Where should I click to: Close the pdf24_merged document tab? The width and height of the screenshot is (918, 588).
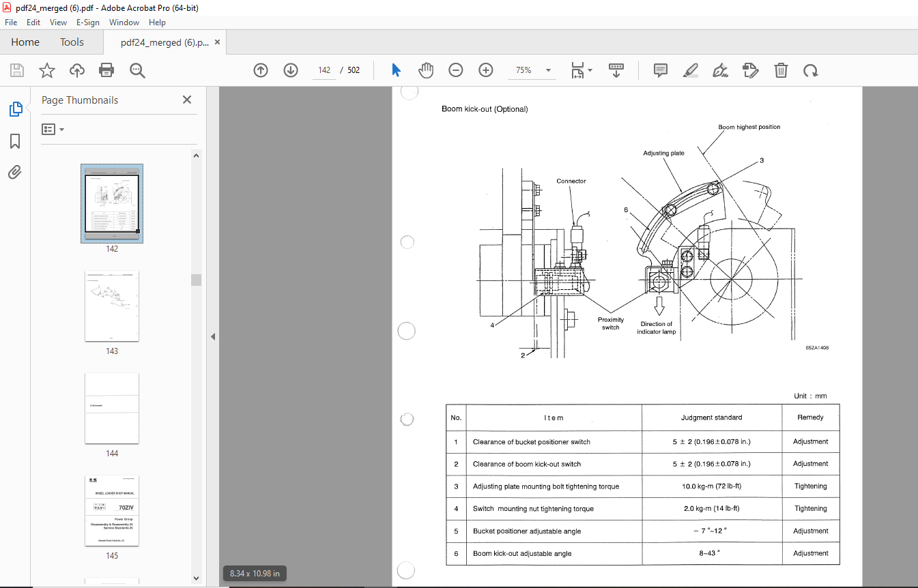click(x=218, y=42)
